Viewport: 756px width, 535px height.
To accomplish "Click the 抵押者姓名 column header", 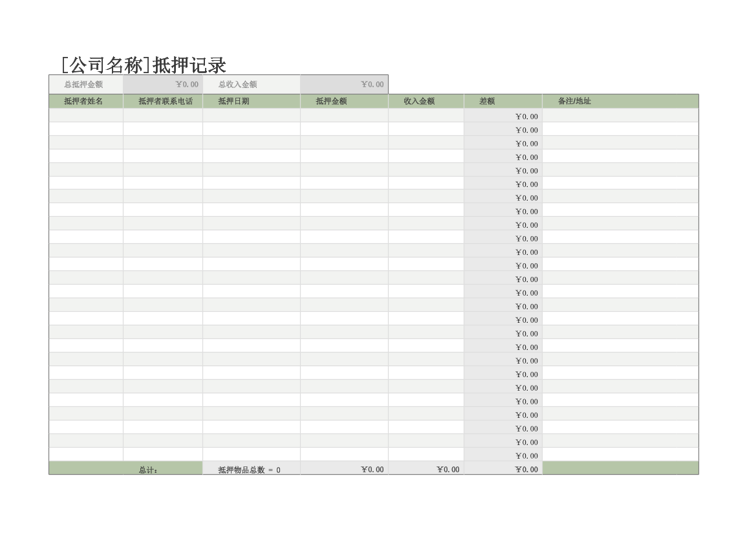I will click(x=86, y=102).
